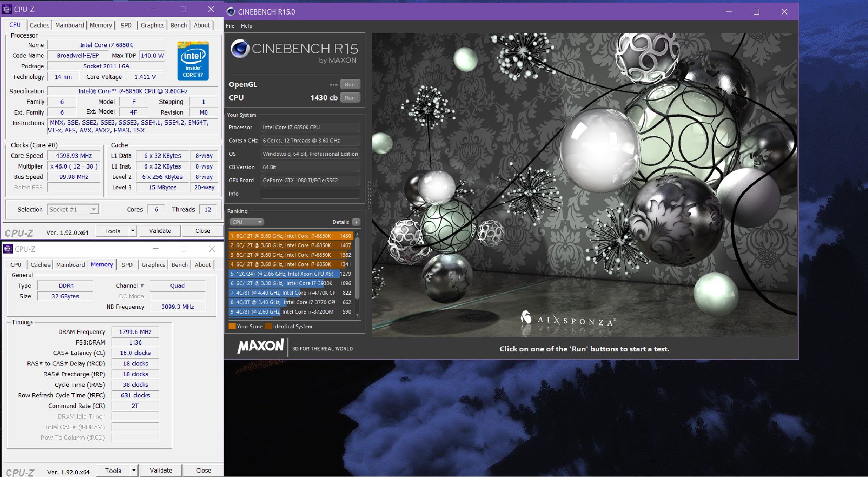Open the Caches tab in the bottom CPU-Z window
Screen dimensions: 868x477
pyautogui.click(x=40, y=265)
